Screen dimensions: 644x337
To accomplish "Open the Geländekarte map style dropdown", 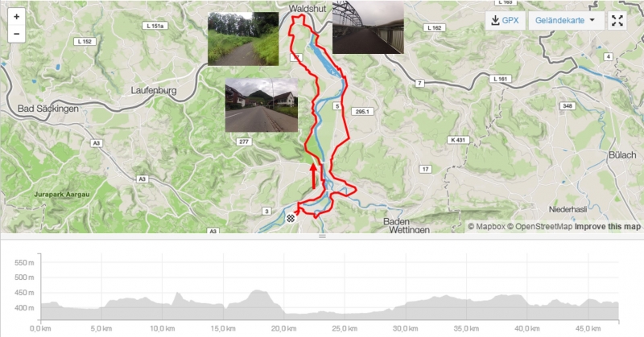I will (566, 20).
